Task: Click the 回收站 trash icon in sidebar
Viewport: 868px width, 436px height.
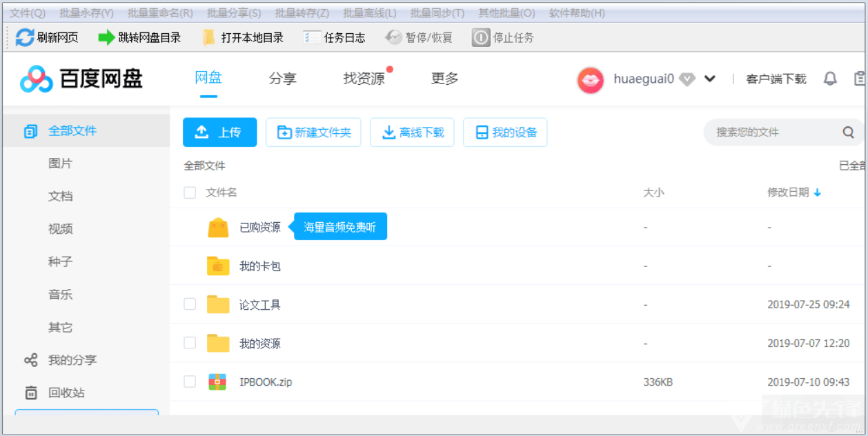Action: click(x=31, y=393)
